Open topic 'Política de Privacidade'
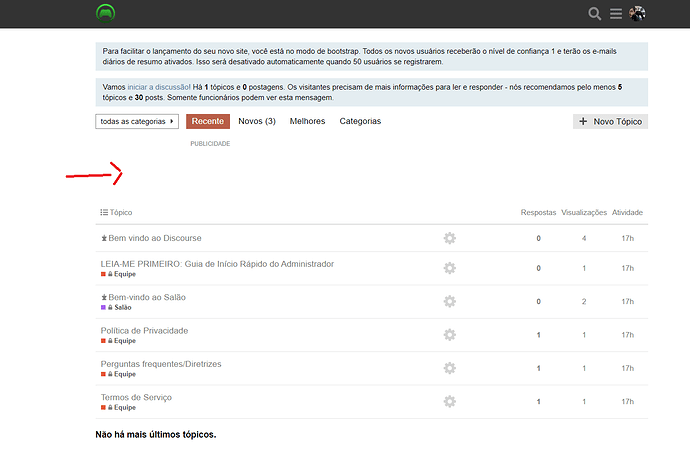The image size is (690, 450). click(144, 331)
